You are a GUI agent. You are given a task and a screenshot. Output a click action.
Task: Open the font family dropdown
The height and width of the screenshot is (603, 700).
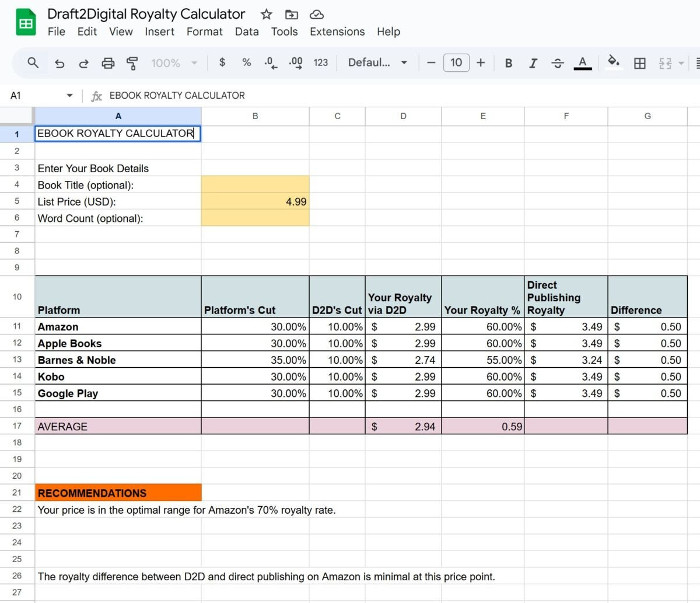click(377, 62)
